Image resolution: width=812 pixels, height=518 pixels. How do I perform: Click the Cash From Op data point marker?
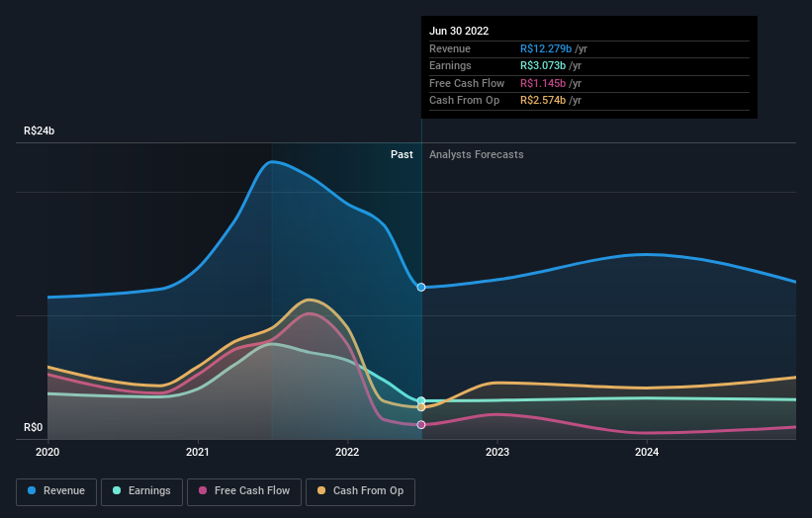tap(421, 407)
